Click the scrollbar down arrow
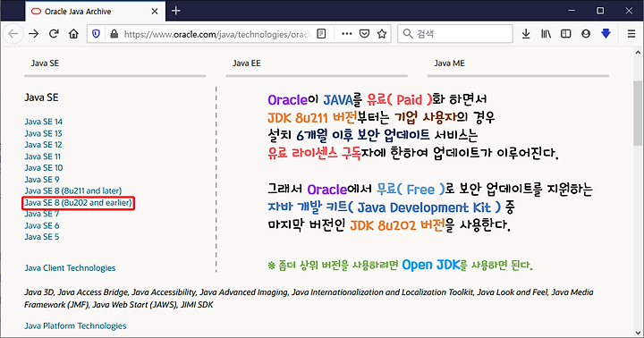This screenshot has height=338, width=644. point(638,333)
